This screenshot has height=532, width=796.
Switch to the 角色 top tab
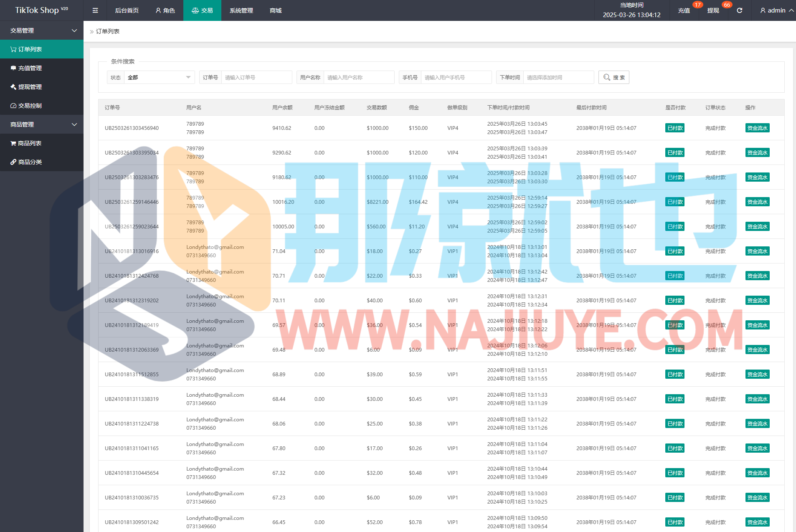(x=165, y=10)
